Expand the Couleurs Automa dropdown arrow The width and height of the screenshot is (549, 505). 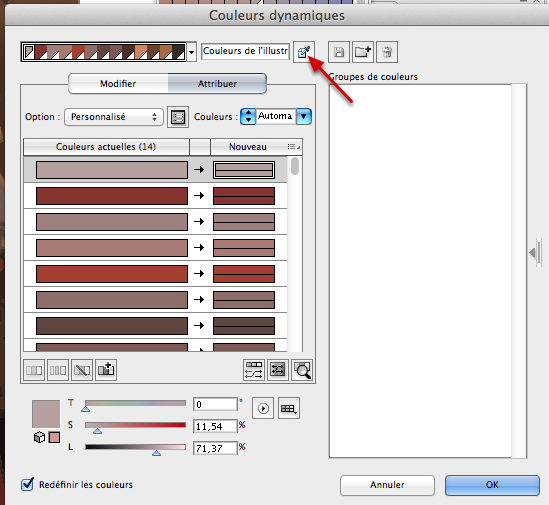pyautogui.click(x=304, y=116)
